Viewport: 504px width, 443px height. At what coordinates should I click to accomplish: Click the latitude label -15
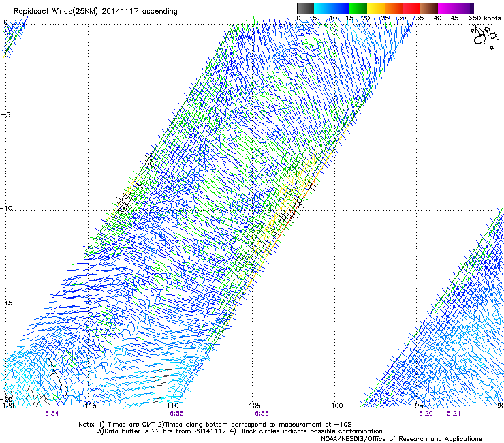click(x=6, y=303)
